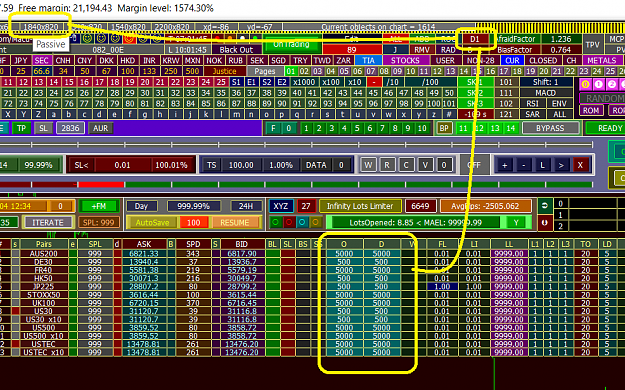
Task: Click the RESUME button
Action: [235, 222]
